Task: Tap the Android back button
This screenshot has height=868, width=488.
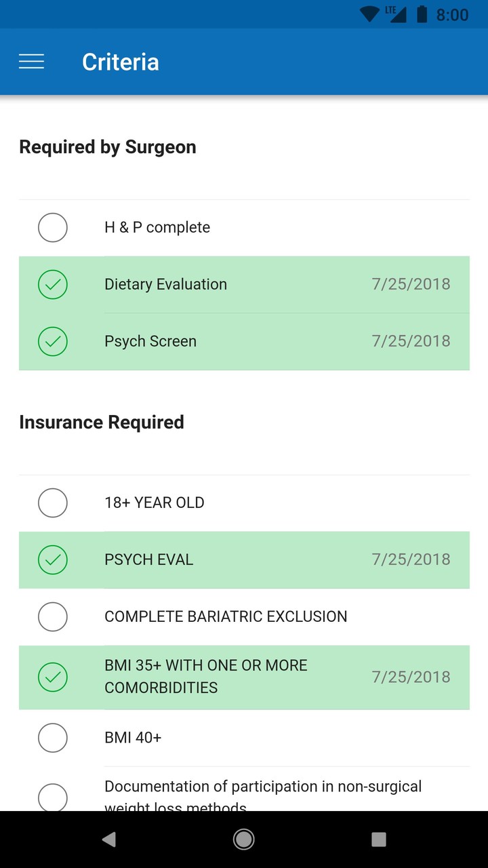Action: click(108, 840)
